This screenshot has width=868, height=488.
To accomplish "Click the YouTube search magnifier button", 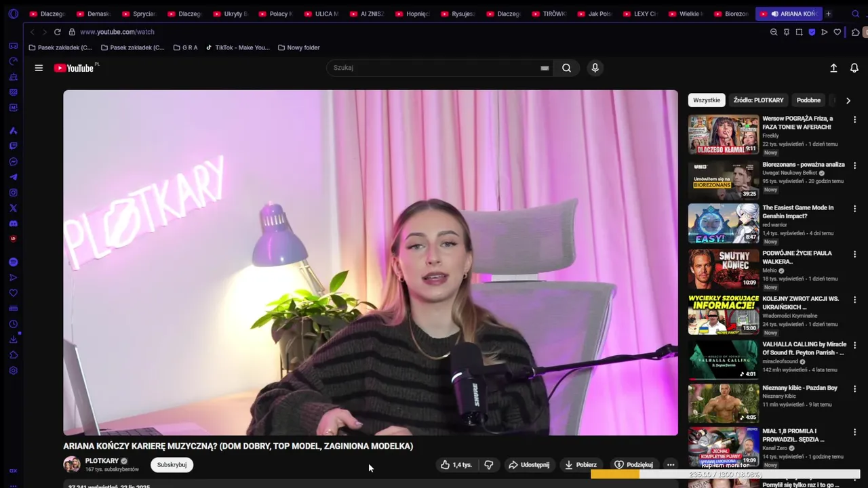I will 566,68.
